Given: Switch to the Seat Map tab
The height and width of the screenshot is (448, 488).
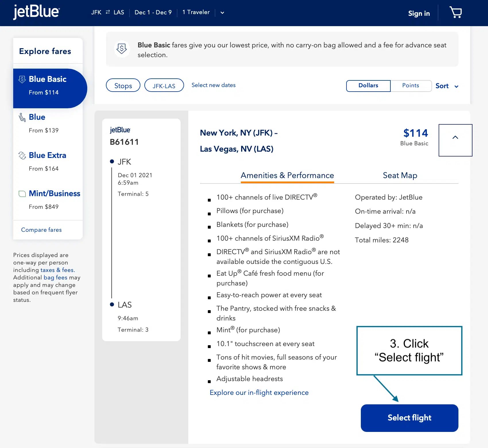Looking at the screenshot, I should coord(400,175).
